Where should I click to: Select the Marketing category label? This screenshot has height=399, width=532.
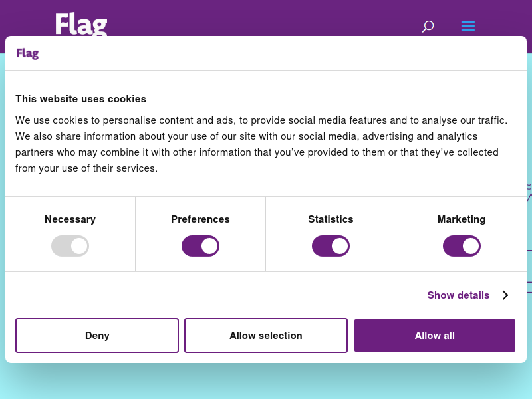point(462,219)
